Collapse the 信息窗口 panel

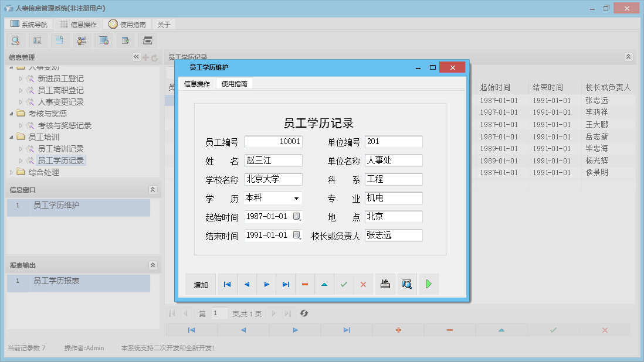coord(152,190)
